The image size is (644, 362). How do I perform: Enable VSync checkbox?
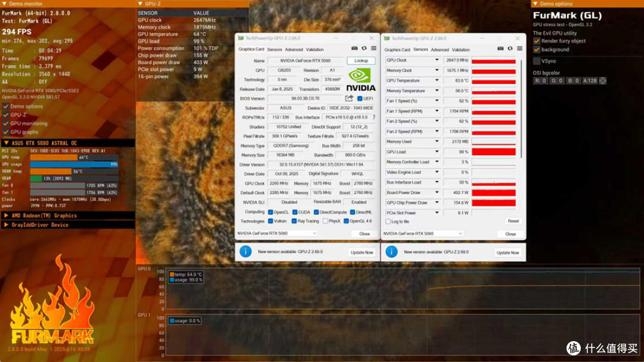click(x=537, y=61)
